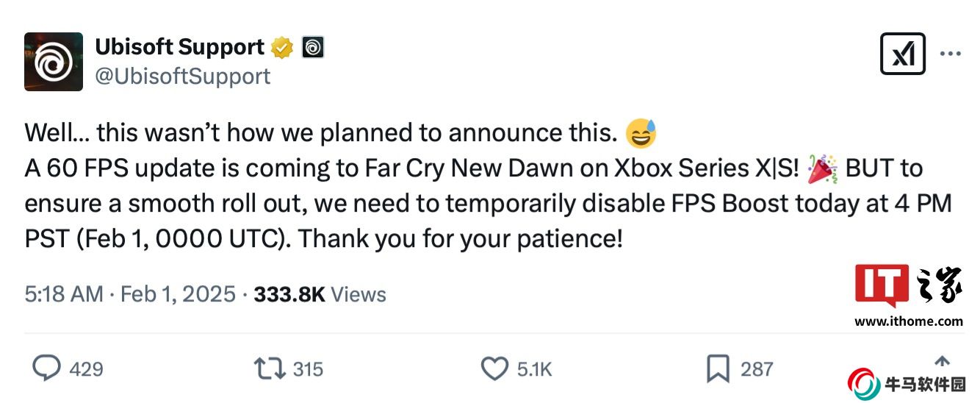The width and height of the screenshot is (980, 403).
Task: Like the tweet with the heart icon
Action: pos(494,368)
